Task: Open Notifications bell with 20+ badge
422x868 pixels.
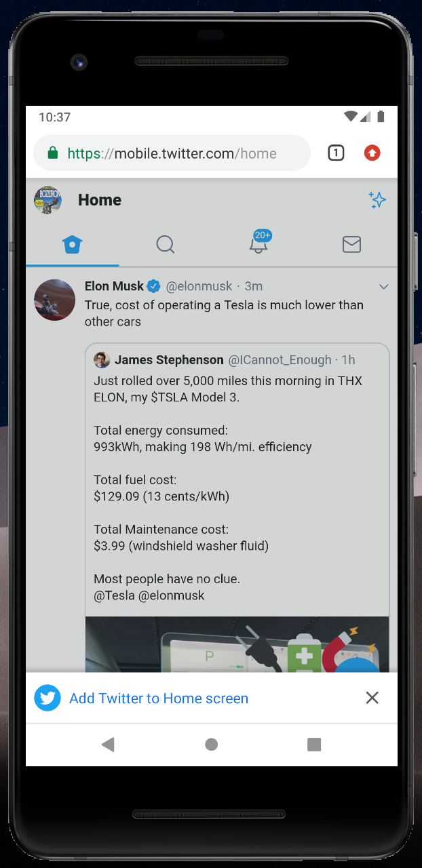Action: pyautogui.click(x=258, y=243)
